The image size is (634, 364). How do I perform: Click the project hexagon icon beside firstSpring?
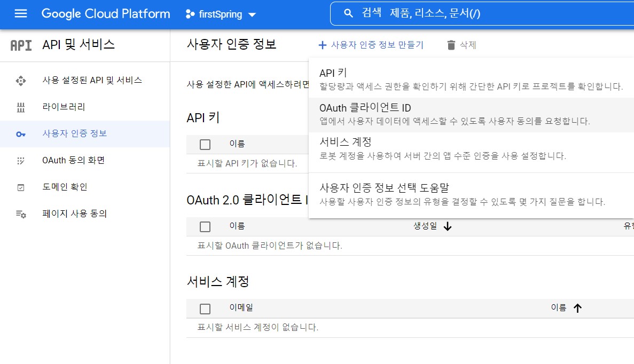tap(190, 14)
